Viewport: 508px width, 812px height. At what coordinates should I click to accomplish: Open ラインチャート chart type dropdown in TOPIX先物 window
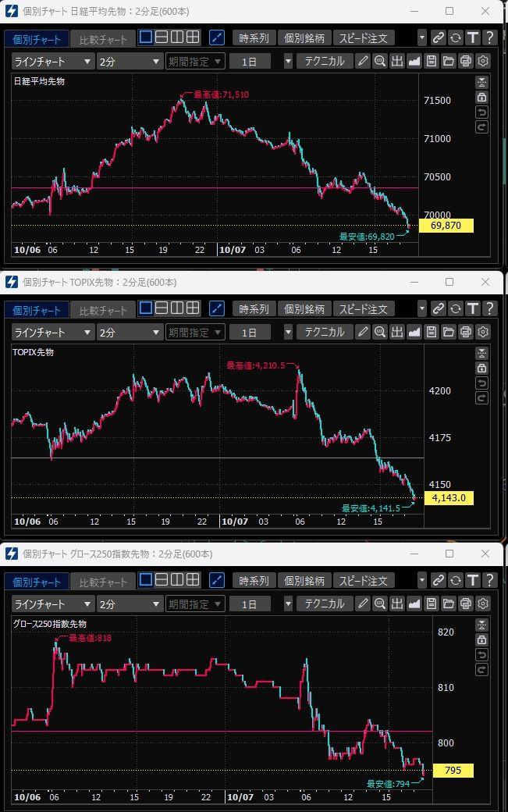[x=52, y=333]
